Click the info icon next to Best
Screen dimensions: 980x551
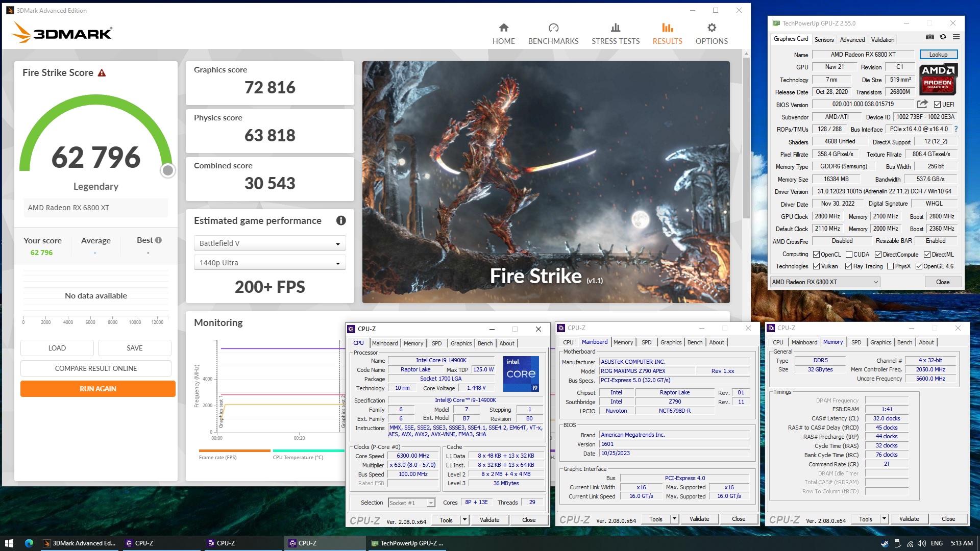[x=158, y=240]
